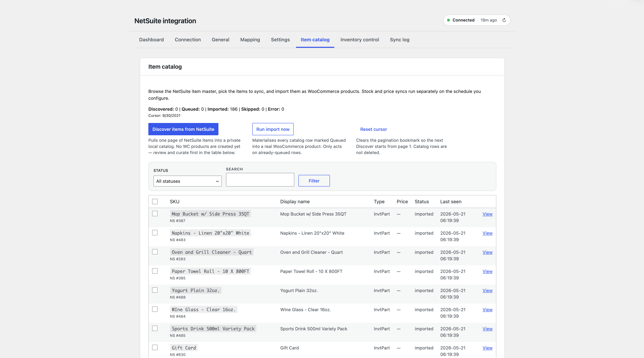The width and height of the screenshot is (644, 358).
Task: Switch to the Settings tab
Action: (280, 39)
